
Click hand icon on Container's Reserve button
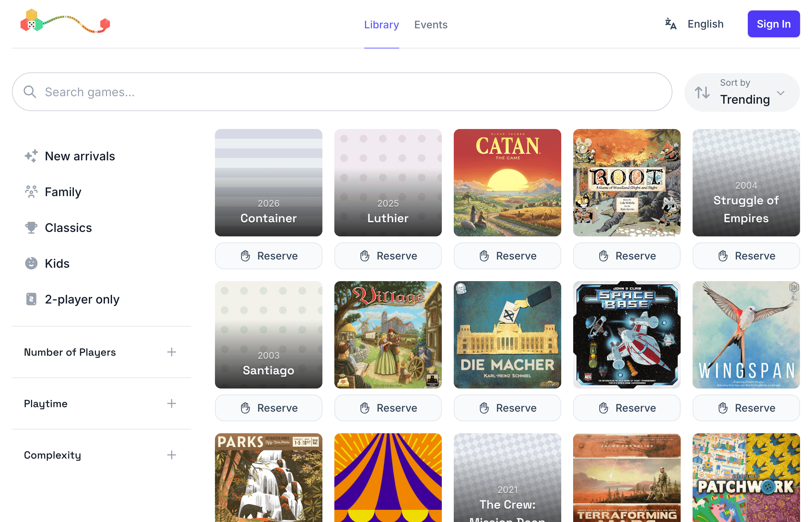click(245, 256)
